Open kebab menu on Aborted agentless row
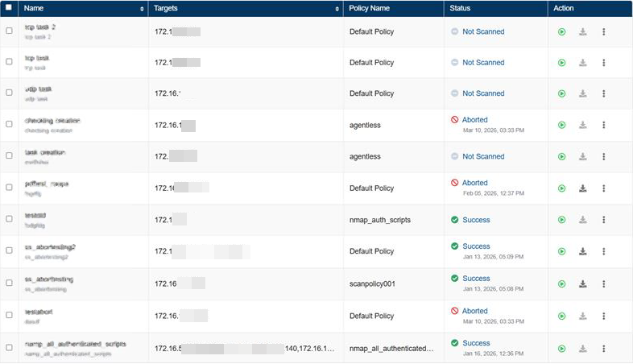Image resolution: width=633 pixels, height=364 pixels. coord(603,125)
